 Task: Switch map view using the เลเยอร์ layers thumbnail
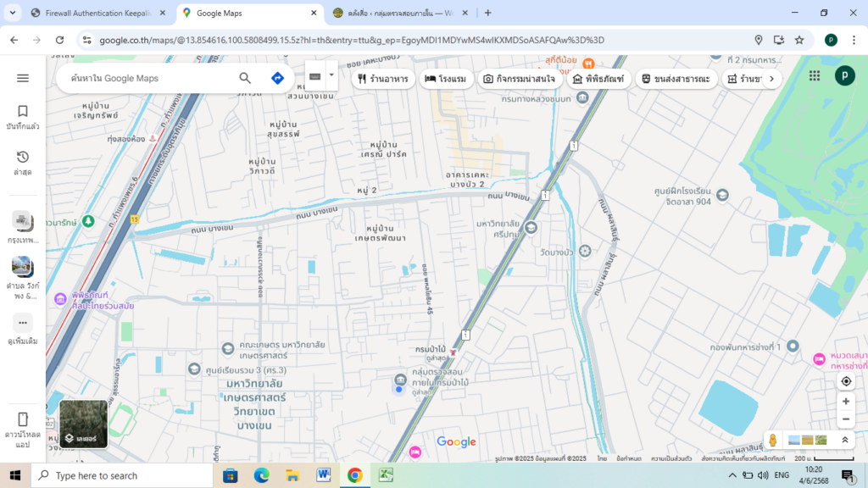click(x=84, y=424)
